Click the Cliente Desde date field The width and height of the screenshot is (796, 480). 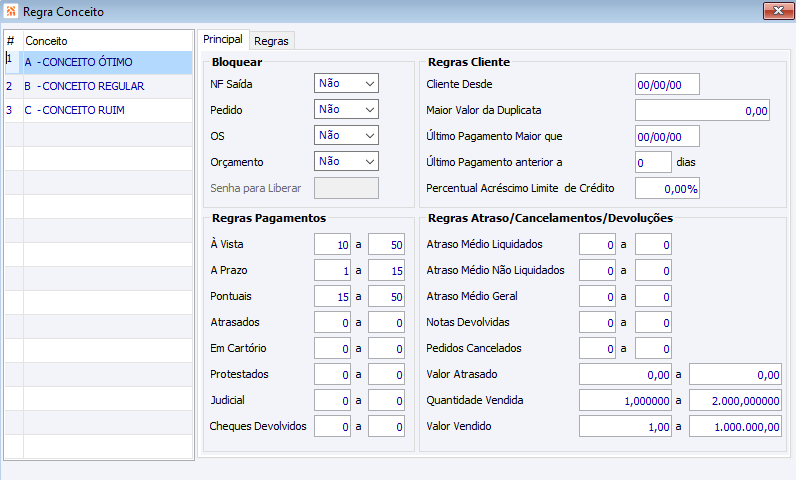[667, 85]
